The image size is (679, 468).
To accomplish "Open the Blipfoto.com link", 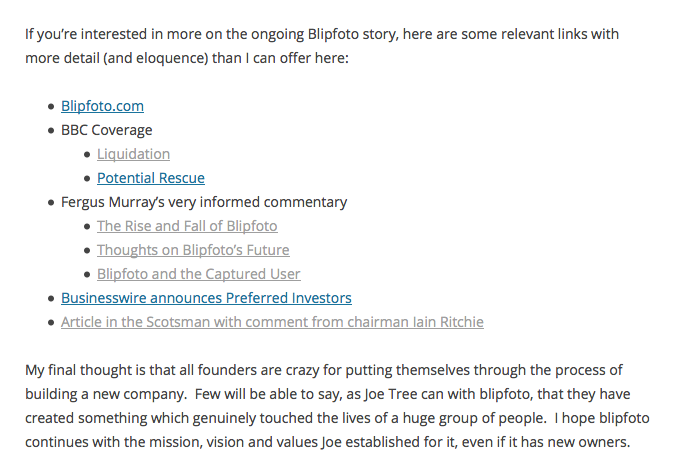I will 102,106.
